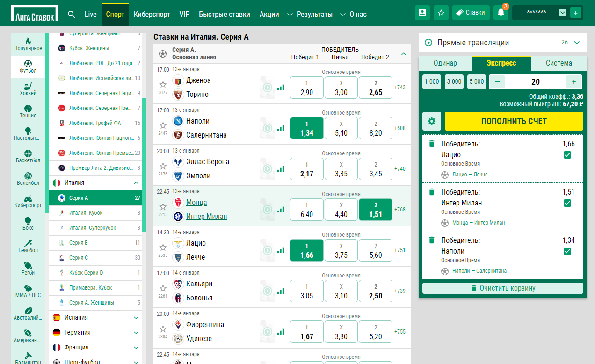Open Серия B league row
Viewport: 595px width, 364px height.
pyautogui.click(x=95, y=243)
